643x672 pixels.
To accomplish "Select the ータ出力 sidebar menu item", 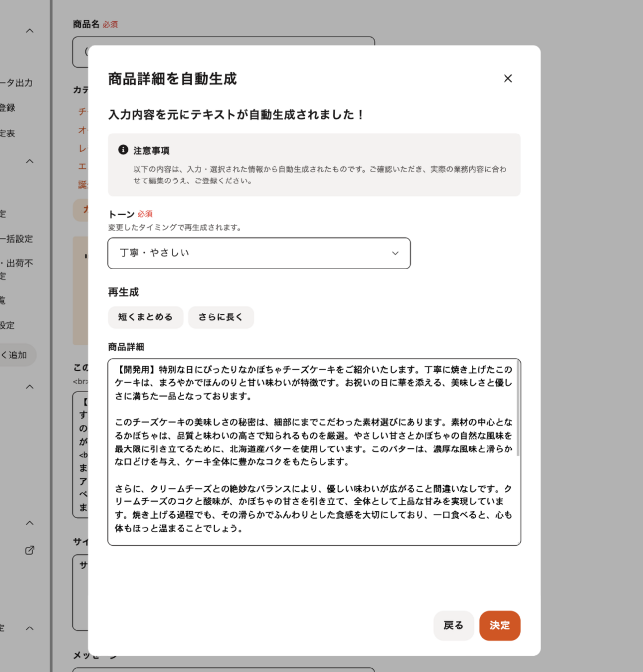I will pos(16,83).
